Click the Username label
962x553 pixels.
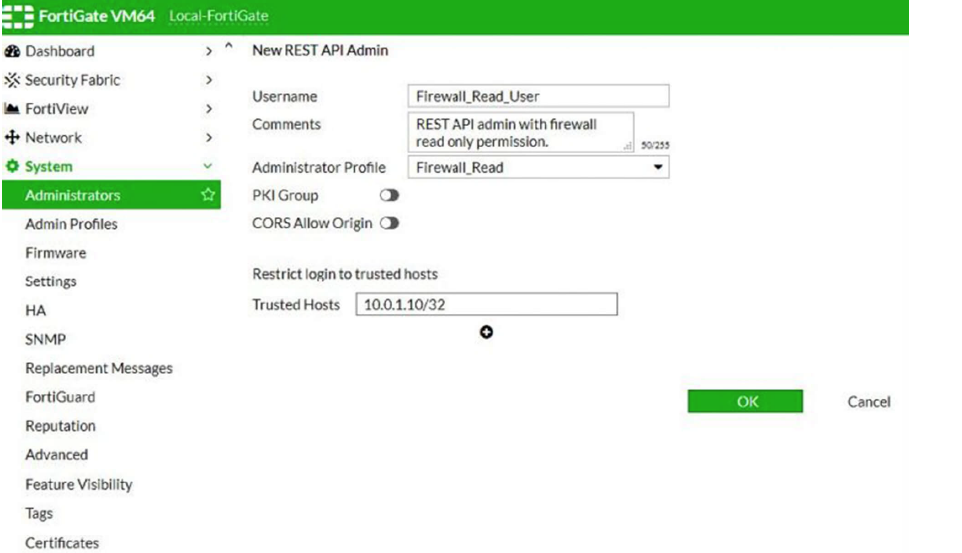pos(285,96)
